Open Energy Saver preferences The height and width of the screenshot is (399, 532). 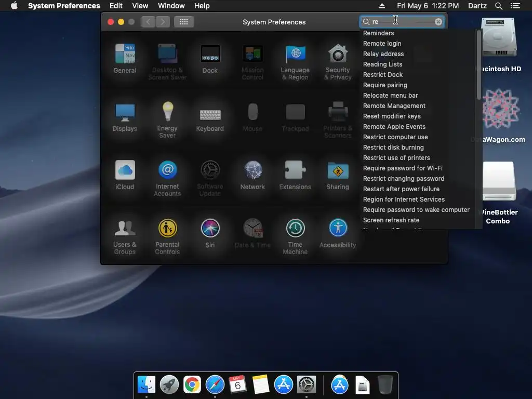[x=167, y=120]
